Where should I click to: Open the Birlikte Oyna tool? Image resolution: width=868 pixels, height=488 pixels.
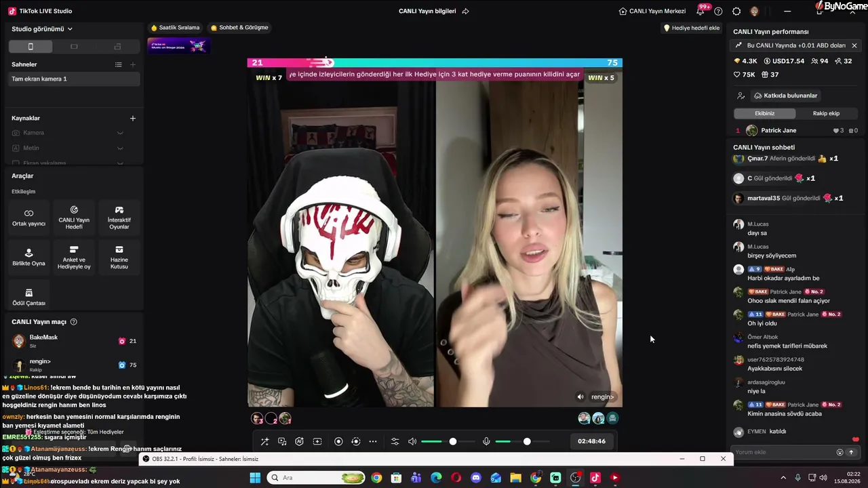[x=28, y=257]
